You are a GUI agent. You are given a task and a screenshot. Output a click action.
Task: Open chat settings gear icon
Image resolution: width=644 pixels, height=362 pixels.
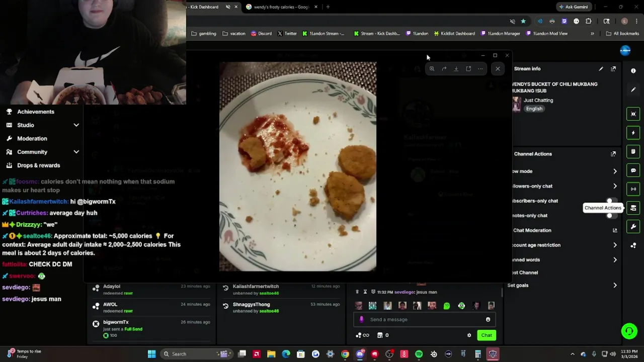point(469,335)
